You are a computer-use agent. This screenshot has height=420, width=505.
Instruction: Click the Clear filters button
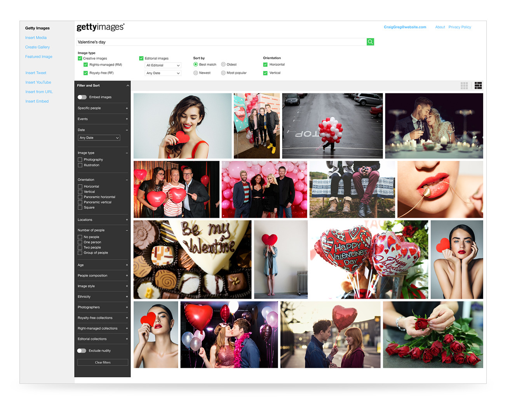[x=103, y=362]
